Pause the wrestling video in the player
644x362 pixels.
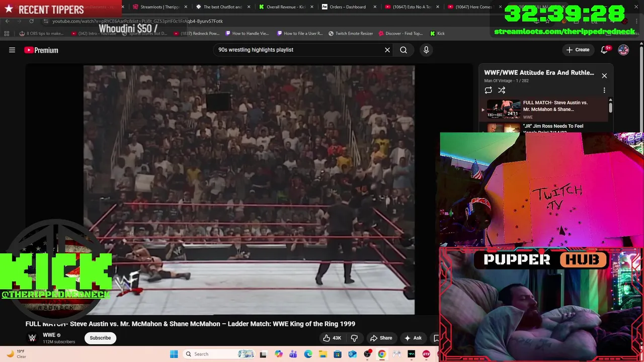[249, 190]
